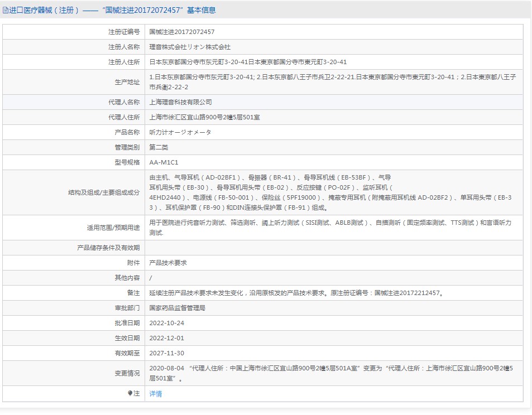
Task: Click the 适用范围/预期用途 description text
Action: click(x=330, y=228)
